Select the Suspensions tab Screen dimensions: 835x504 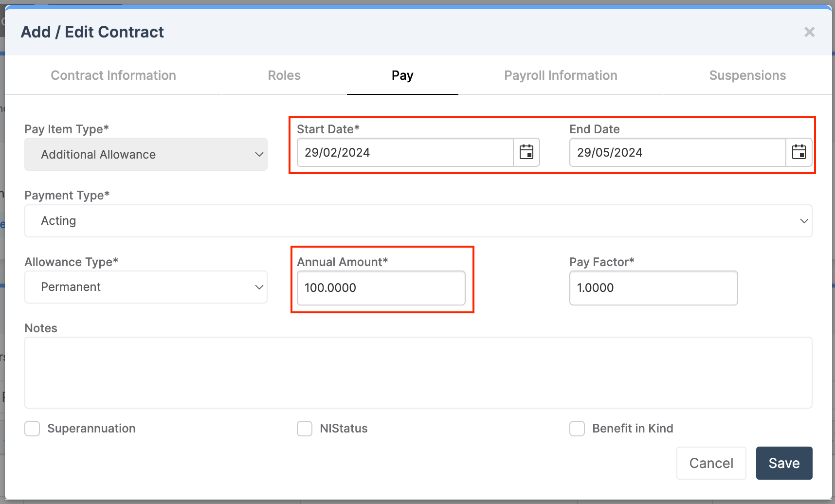tap(747, 75)
